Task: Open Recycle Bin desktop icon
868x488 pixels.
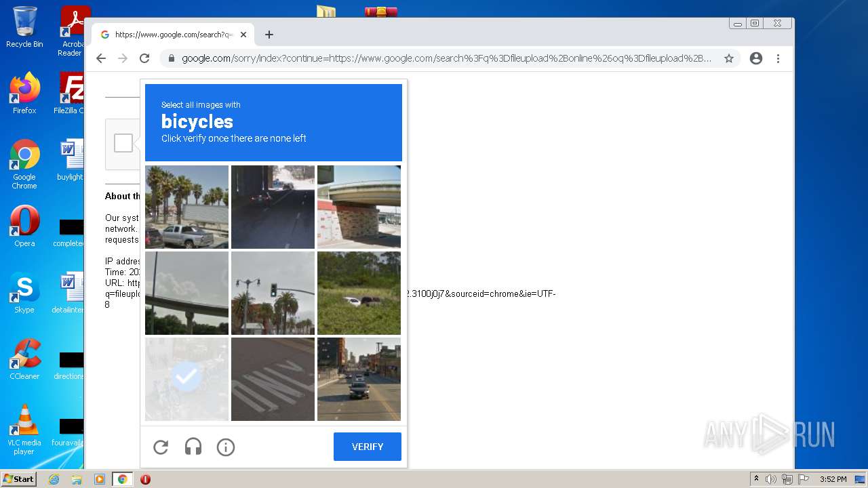Action: coord(24,27)
